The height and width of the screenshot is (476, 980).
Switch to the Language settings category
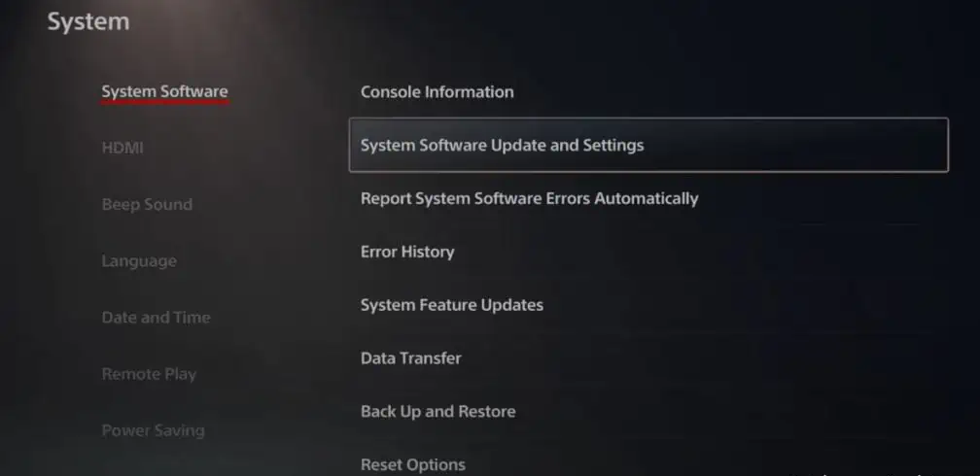[x=139, y=261]
